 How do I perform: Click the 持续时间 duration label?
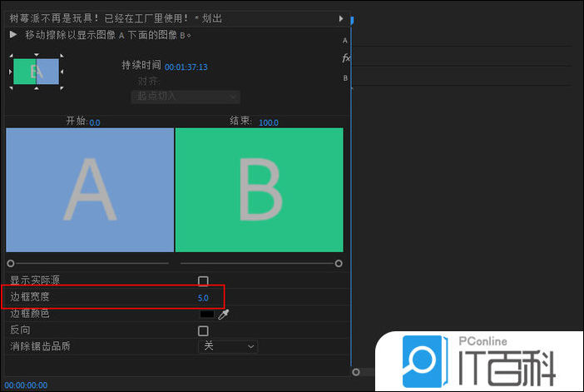click(x=141, y=65)
